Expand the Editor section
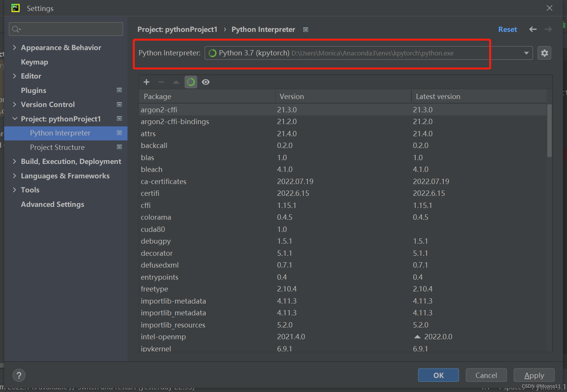Viewport: 567px width, 392px height. click(14, 76)
